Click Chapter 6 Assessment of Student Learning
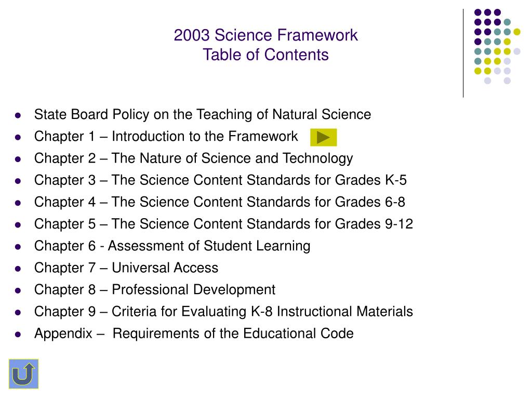Viewport: 532px width, 399px height. 172,246
